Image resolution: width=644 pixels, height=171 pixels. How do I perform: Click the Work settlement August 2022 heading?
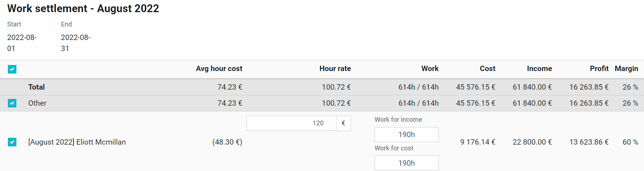83,8
